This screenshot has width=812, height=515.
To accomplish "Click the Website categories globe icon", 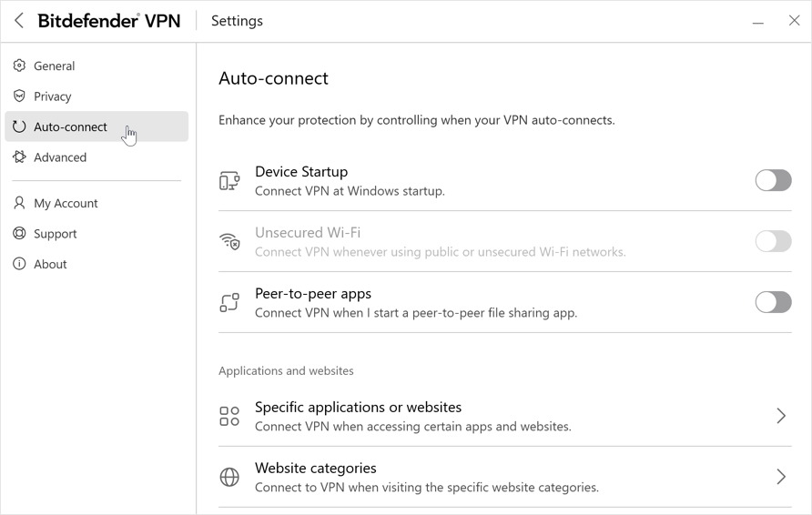I will (x=229, y=477).
